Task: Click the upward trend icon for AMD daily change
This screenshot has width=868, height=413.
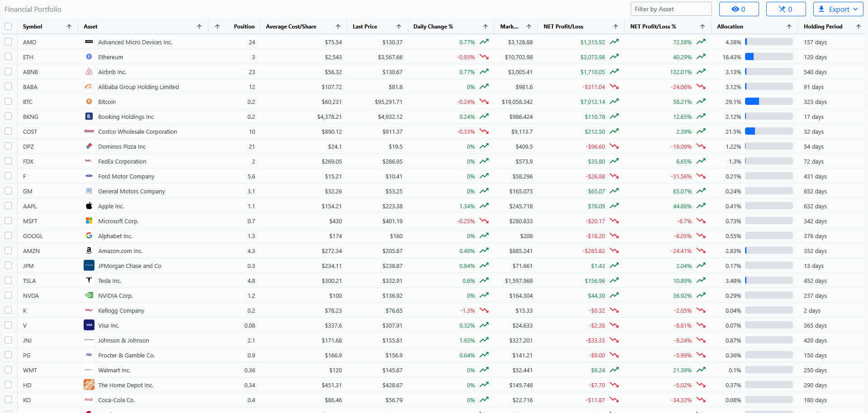Action: coord(484,42)
